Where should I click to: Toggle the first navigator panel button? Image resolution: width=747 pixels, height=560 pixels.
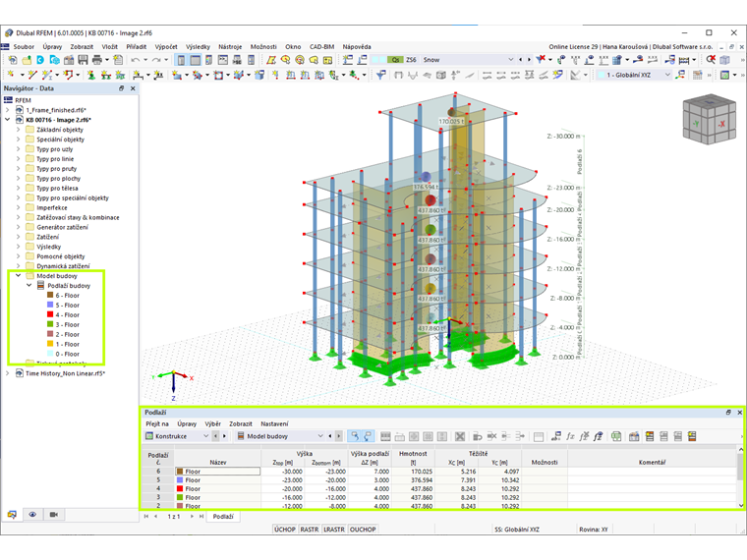tap(181, 60)
